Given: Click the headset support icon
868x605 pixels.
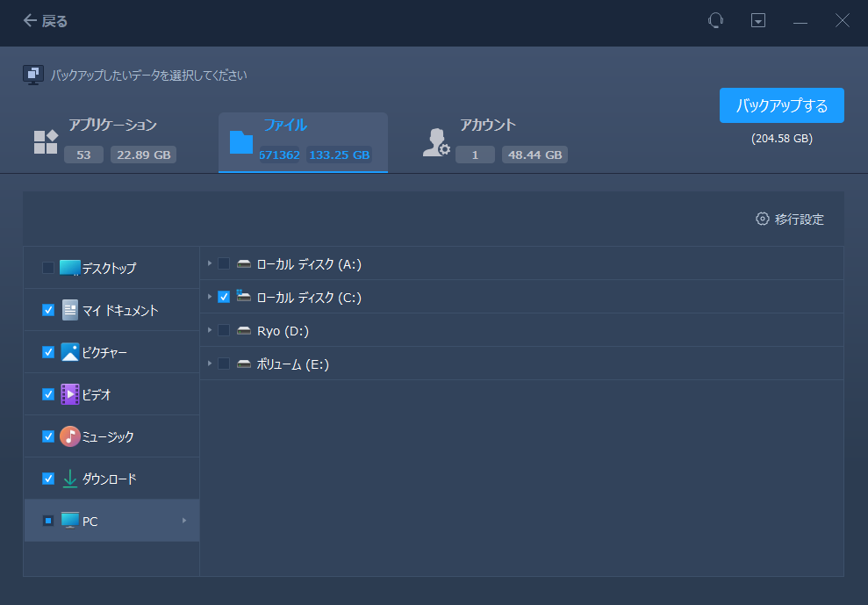Looking at the screenshot, I should coord(715,21).
